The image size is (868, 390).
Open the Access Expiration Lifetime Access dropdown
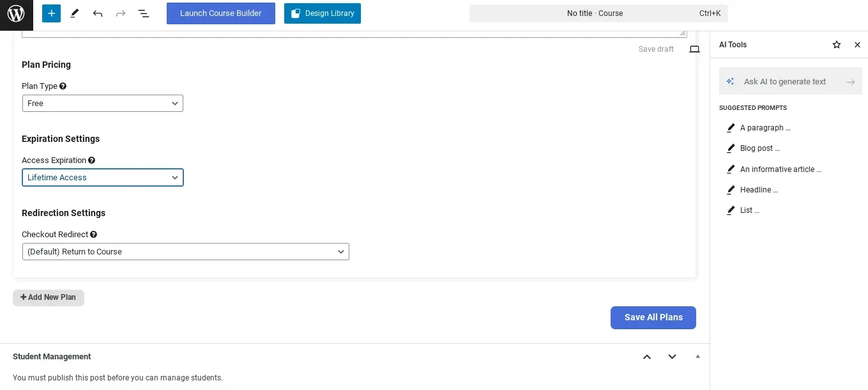pyautogui.click(x=103, y=178)
